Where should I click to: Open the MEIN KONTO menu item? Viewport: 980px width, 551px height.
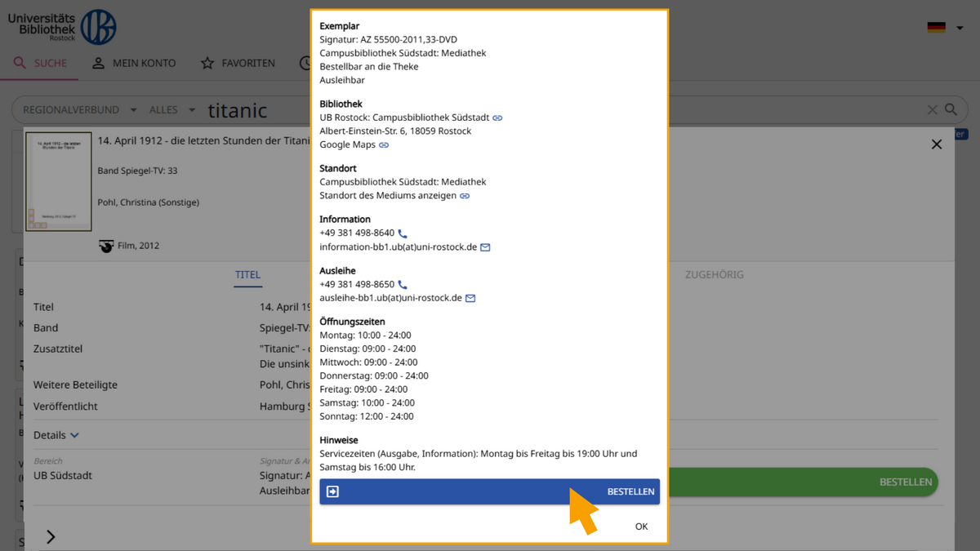(x=134, y=63)
